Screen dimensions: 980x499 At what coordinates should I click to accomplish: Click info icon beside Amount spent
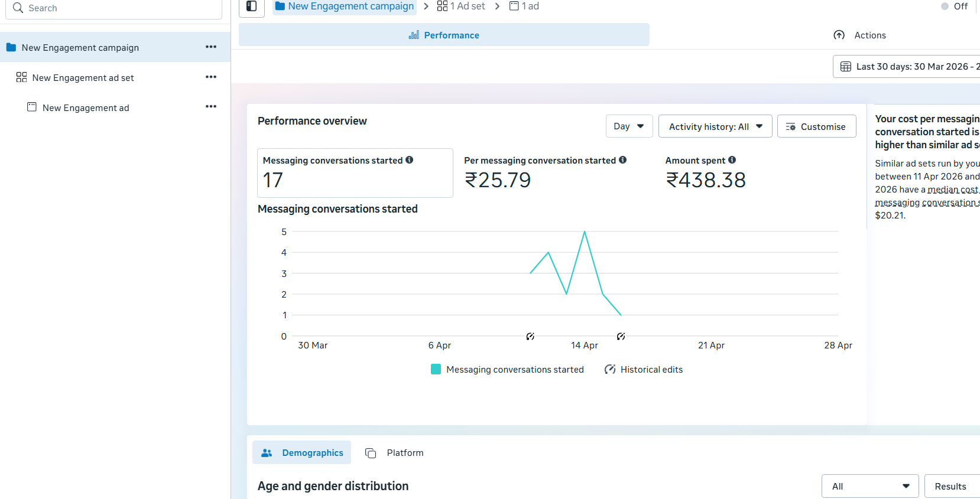(x=732, y=160)
